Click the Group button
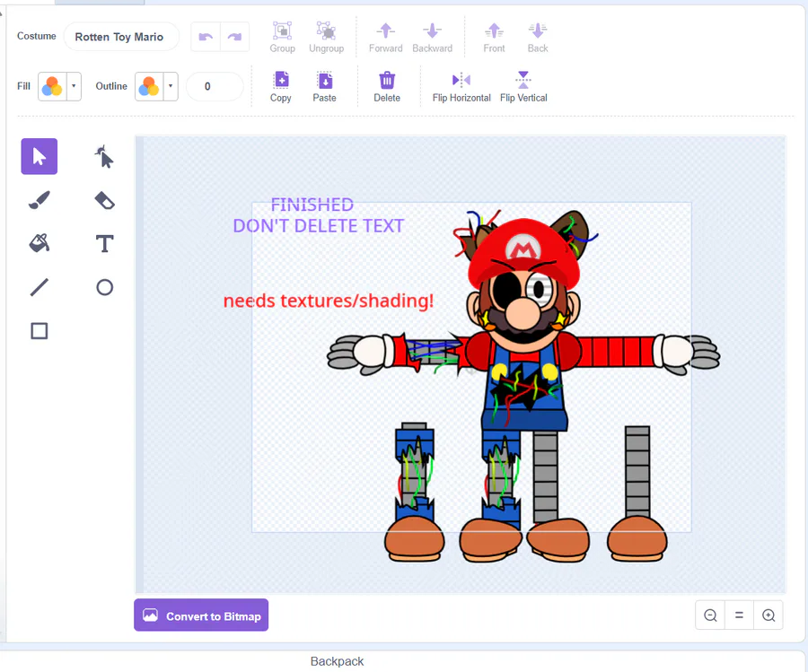The width and height of the screenshot is (808, 672). (x=283, y=38)
